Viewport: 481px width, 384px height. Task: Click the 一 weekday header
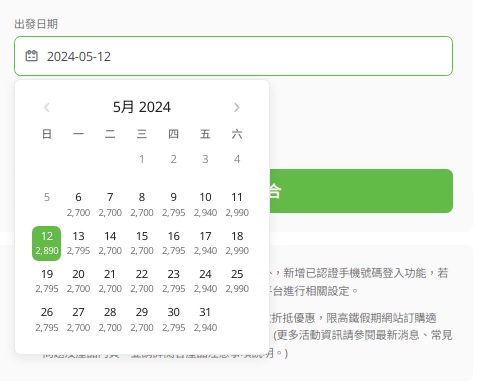tap(78, 134)
